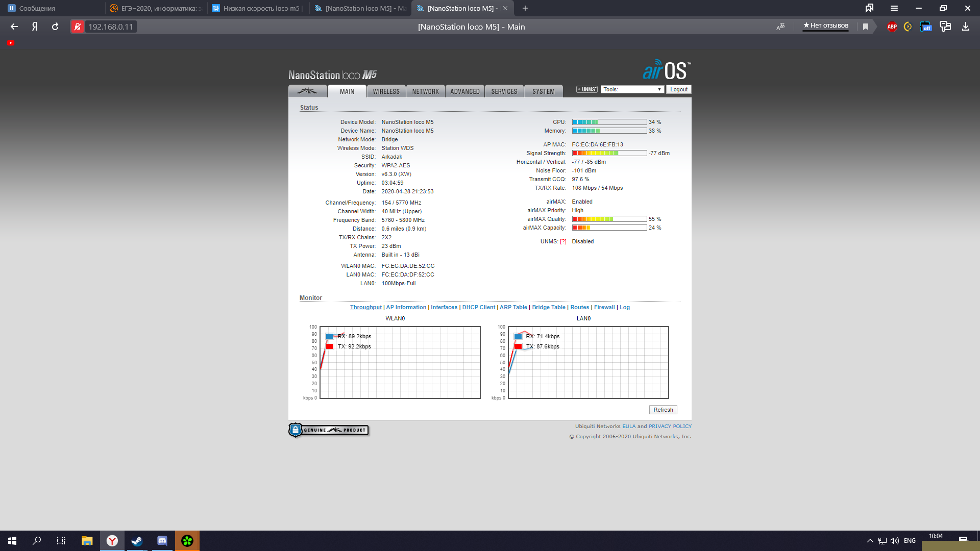Viewport: 980px width, 551px height.
Task: Open the Windows Start menu
Action: click(12, 541)
